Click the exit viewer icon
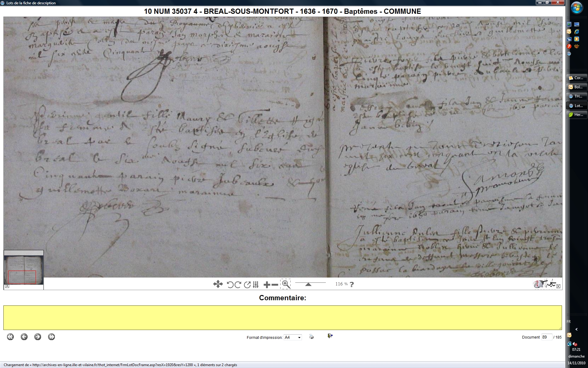Viewport: 588px width, 368px height. [330, 336]
